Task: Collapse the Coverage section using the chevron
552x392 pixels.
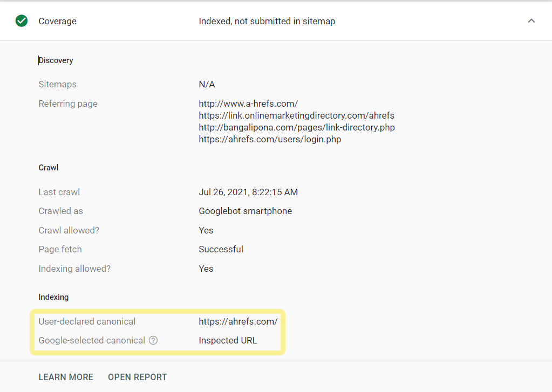Action: coord(531,21)
